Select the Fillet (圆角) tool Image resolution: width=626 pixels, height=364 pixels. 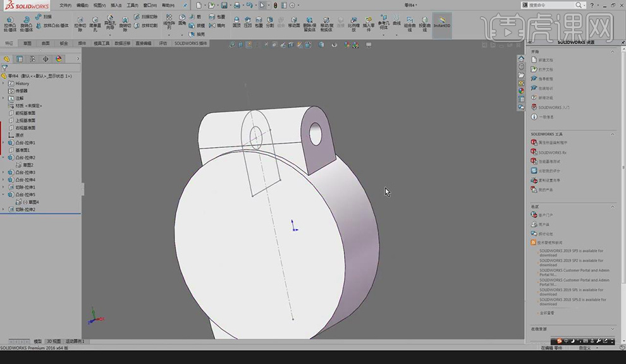pyautogui.click(x=182, y=20)
